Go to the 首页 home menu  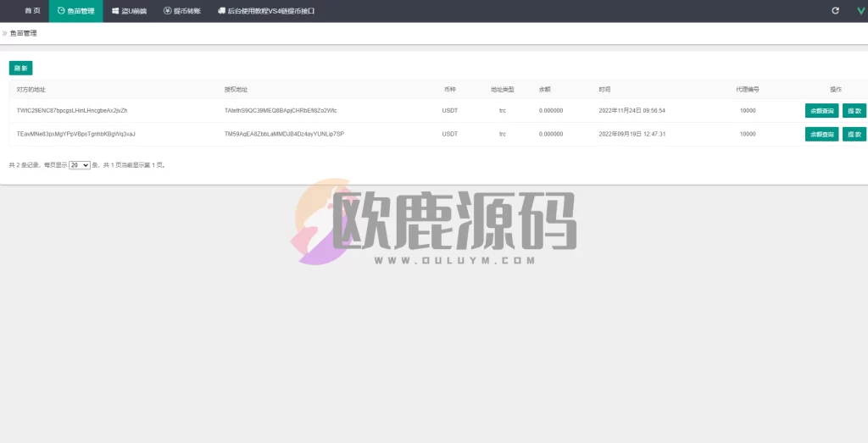click(x=33, y=10)
